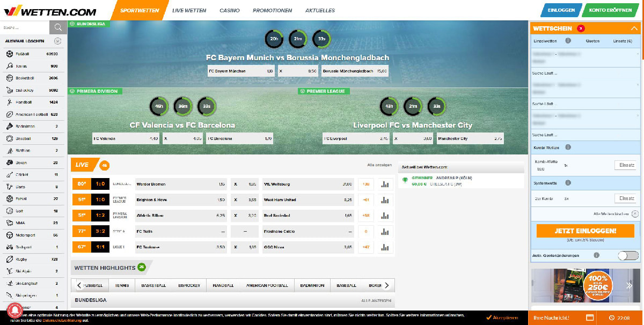The width and height of the screenshot is (644, 325).
Task: Click the search magnifier icon
Action: point(58,27)
